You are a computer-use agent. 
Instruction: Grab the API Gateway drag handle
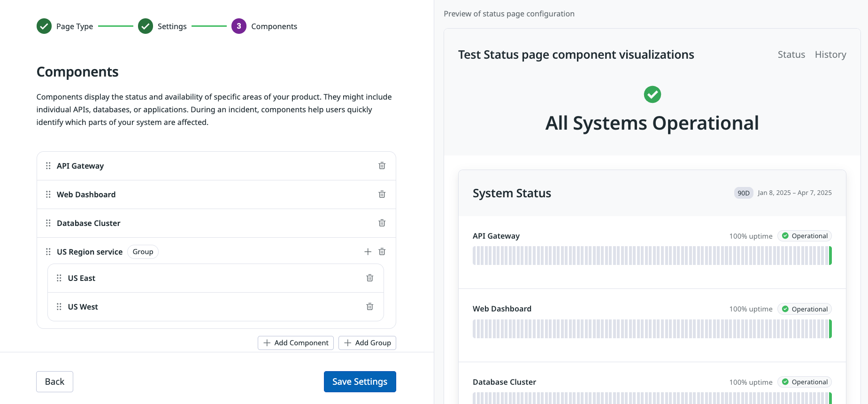point(48,166)
